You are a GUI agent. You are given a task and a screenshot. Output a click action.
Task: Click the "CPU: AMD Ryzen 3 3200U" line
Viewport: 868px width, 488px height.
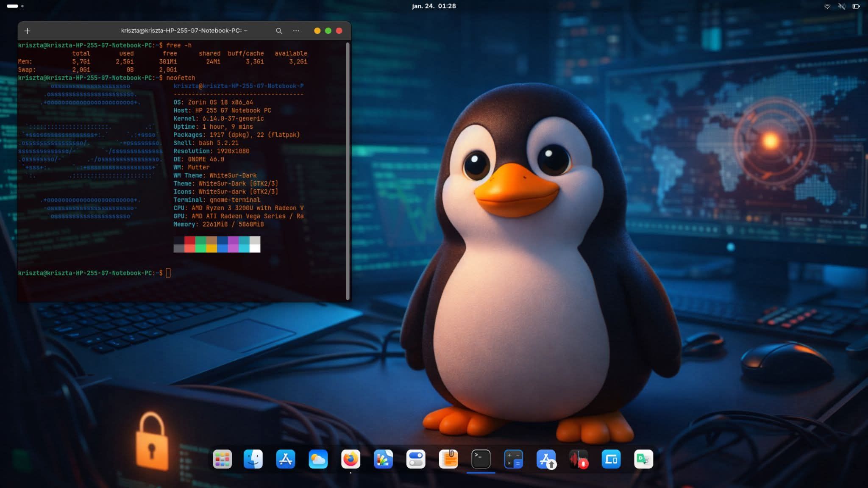(x=239, y=208)
